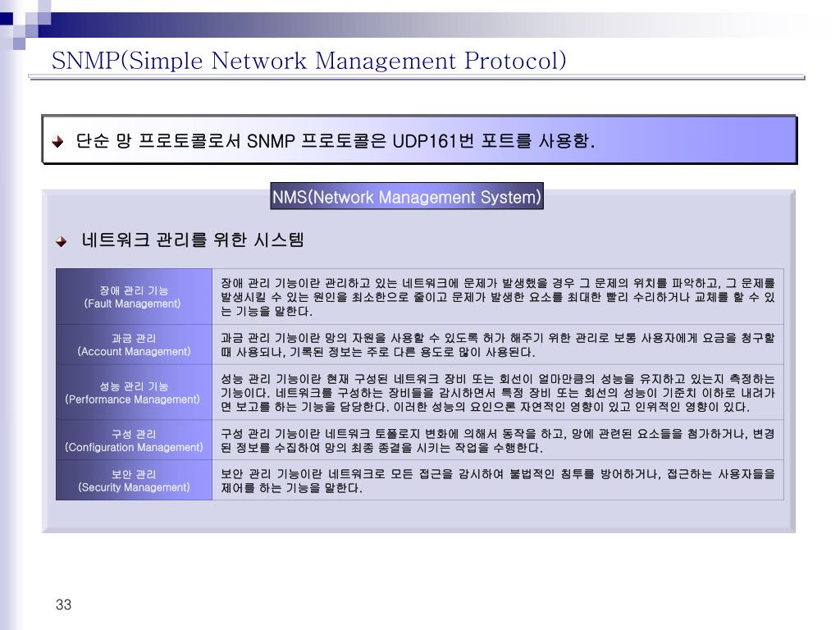Click the red diamond bullet before '단순 망 프로토콜로서'
Screen dimensions: 840x630
click(57, 141)
